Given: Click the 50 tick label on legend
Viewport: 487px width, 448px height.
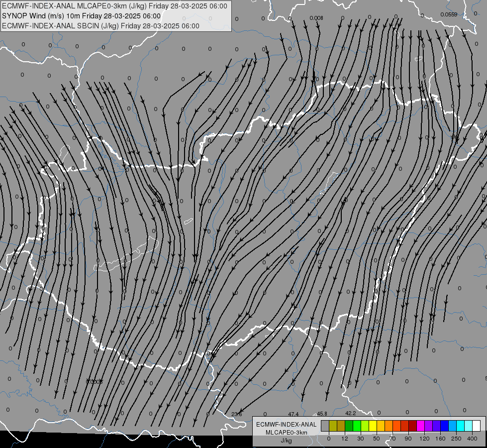Looking at the screenshot, I should [377, 439].
